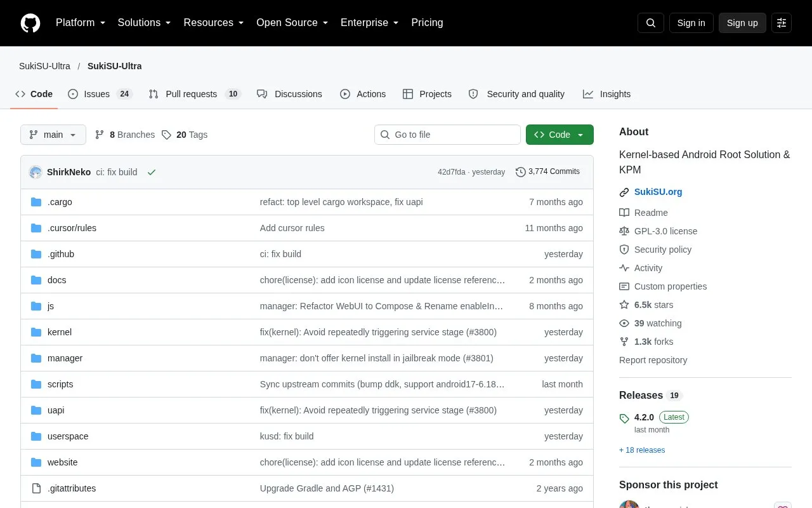Click the Sign in button
Viewport: 812px width, 508px height.
pos(691,23)
